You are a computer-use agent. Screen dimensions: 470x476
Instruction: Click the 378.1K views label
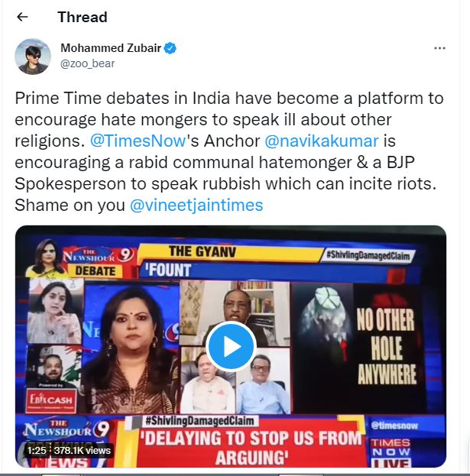coord(82,450)
